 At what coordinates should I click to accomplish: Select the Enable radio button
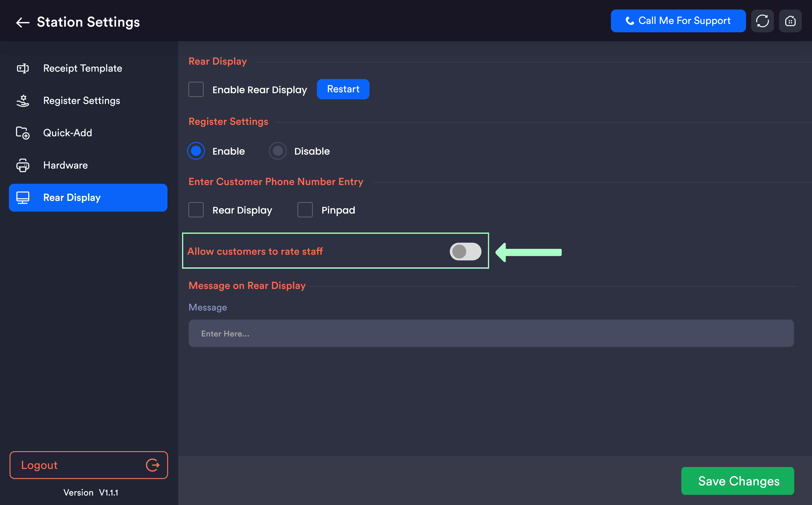(196, 151)
